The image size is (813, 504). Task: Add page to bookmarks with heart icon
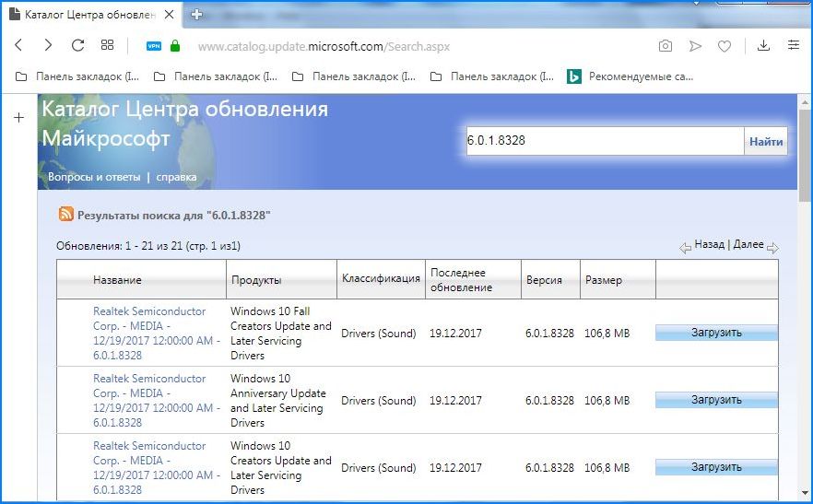tap(725, 46)
